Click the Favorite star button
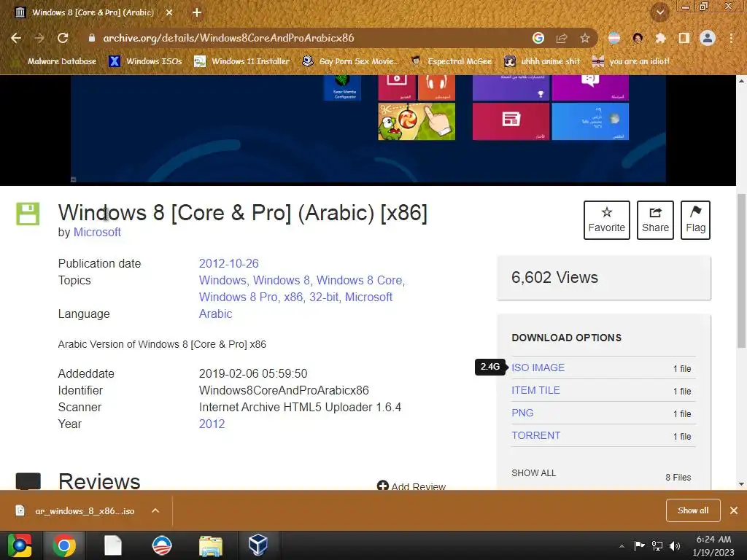This screenshot has height=560, width=747. point(606,220)
